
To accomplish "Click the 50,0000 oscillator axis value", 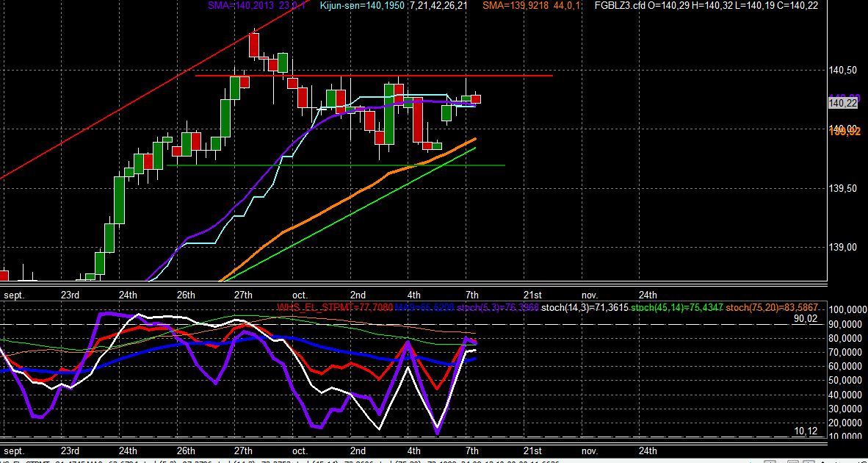I will pyautogui.click(x=846, y=381).
